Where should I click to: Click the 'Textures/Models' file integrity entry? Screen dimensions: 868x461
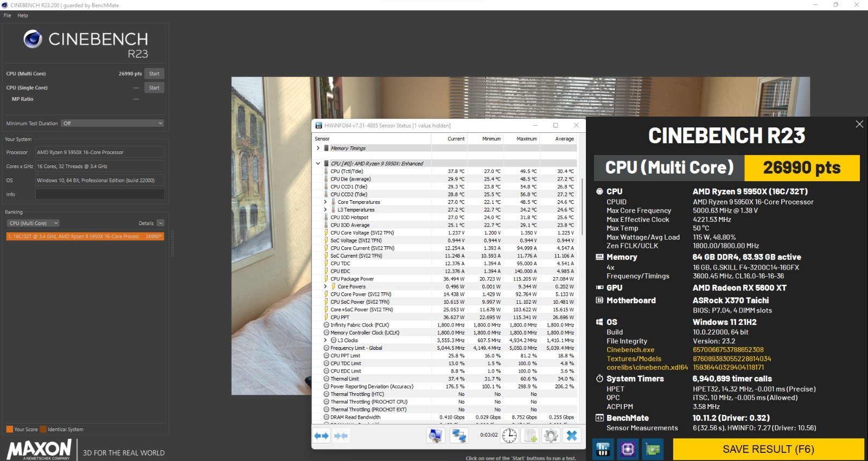click(x=634, y=359)
